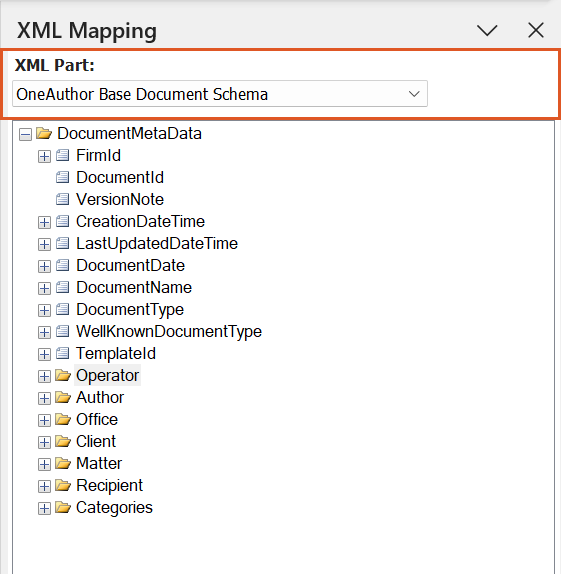Select the CreationDateTime tree label
This screenshot has height=574, width=561.
[140, 221]
